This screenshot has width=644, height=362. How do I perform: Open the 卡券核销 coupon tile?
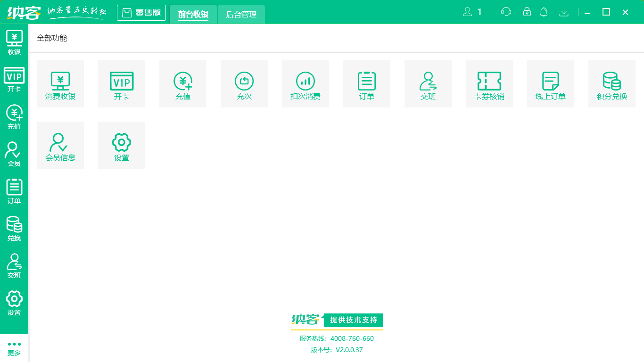pyautogui.click(x=489, y=84)
